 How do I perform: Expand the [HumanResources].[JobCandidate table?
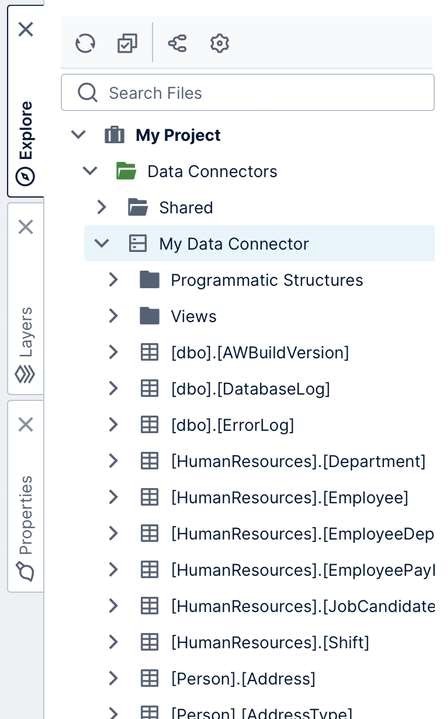click(x=113, y=606)
